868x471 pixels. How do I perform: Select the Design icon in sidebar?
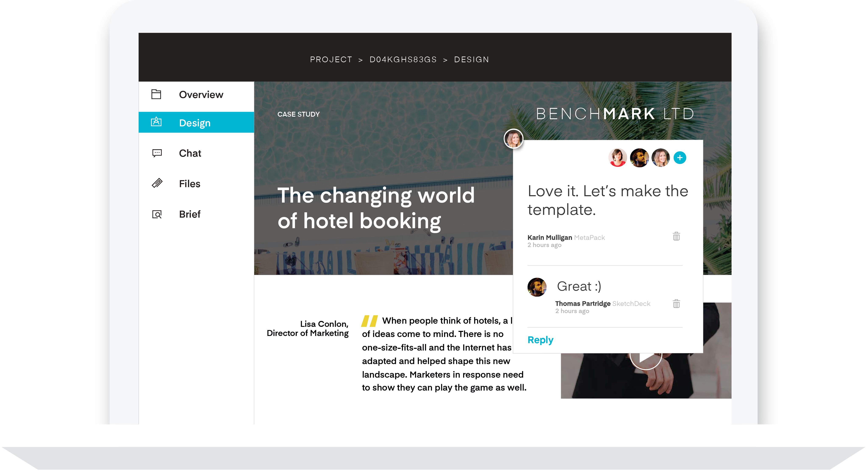[156, 122]
